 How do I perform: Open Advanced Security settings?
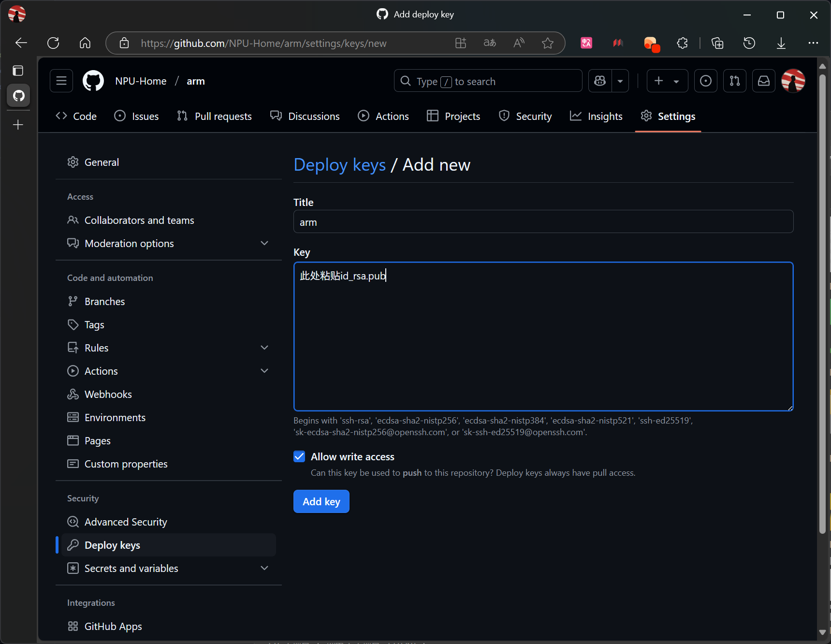point(169,522)
